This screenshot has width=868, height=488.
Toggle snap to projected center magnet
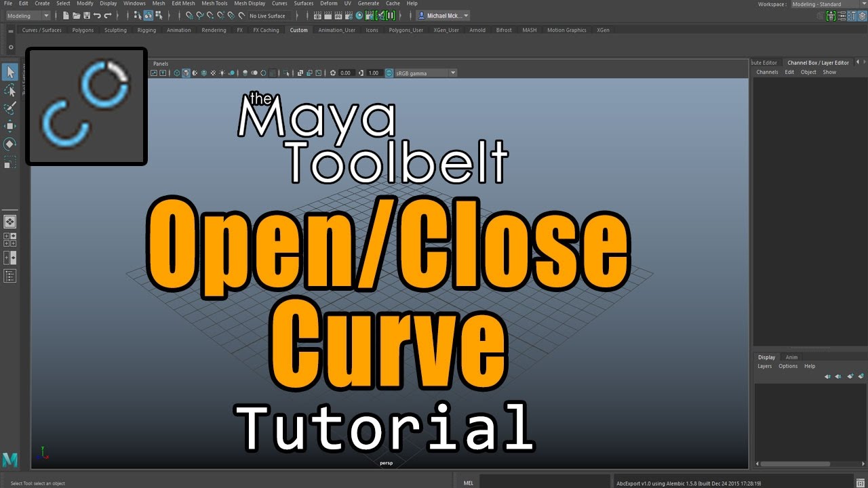point(221,16)
